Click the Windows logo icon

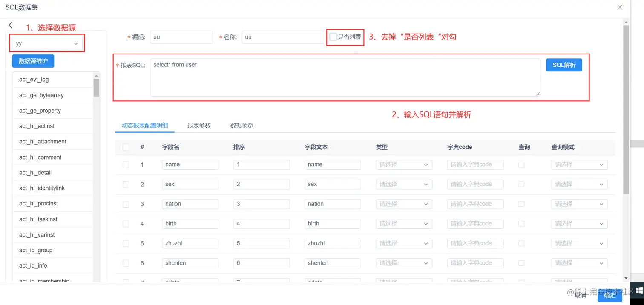click(x=639, y=291)
